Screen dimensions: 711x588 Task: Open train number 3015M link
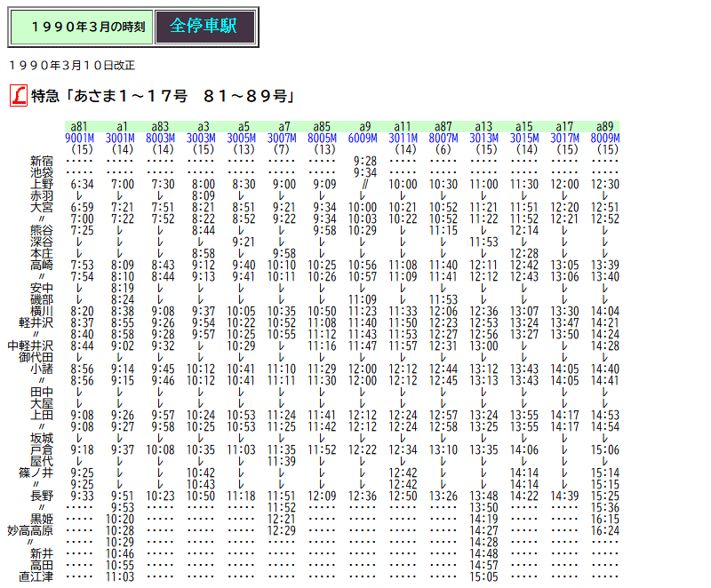[x=524, y=139]
